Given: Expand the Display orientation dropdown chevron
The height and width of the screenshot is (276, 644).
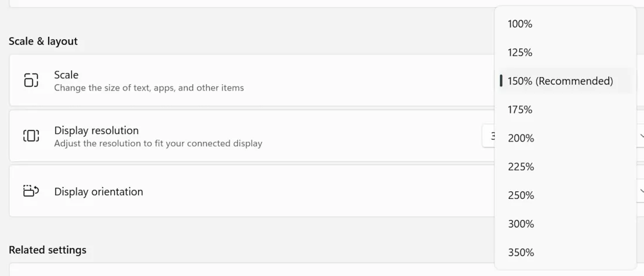Looking at the screenshot, I should click(x=641, y=191).
